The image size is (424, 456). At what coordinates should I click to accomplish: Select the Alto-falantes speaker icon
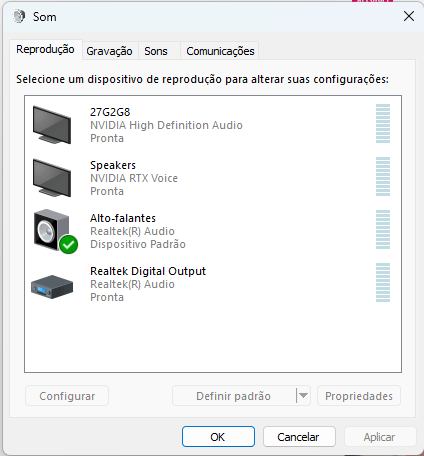coord(52,230)
